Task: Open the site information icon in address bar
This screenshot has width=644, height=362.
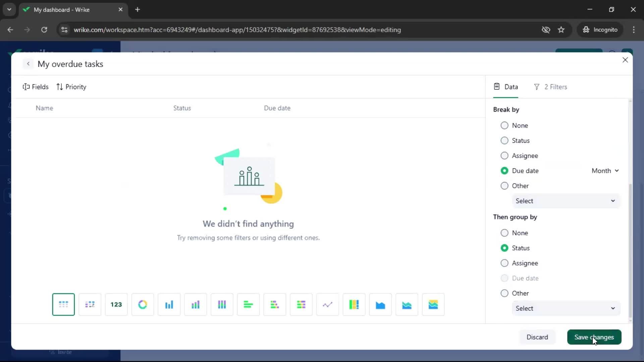Action: coord(64,30)
